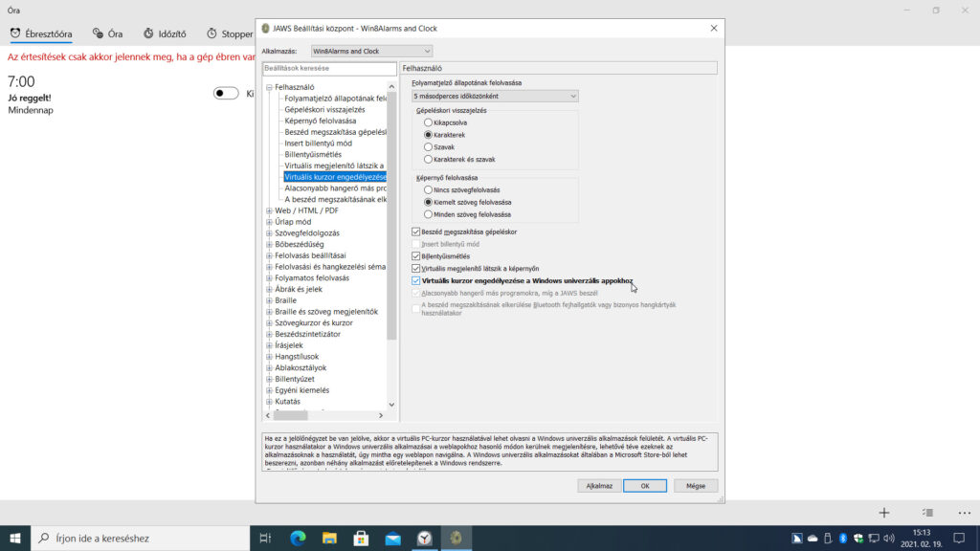This screenshot has width=980, height=551.
Task: Click network icon in system tray
Action: click(874, 538)
